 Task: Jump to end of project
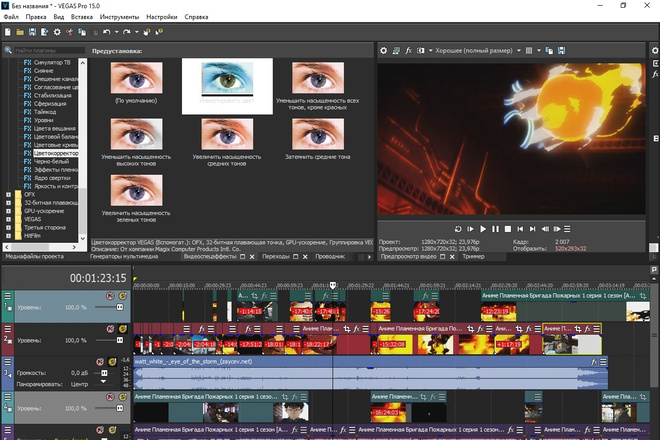tap(532, 229)
